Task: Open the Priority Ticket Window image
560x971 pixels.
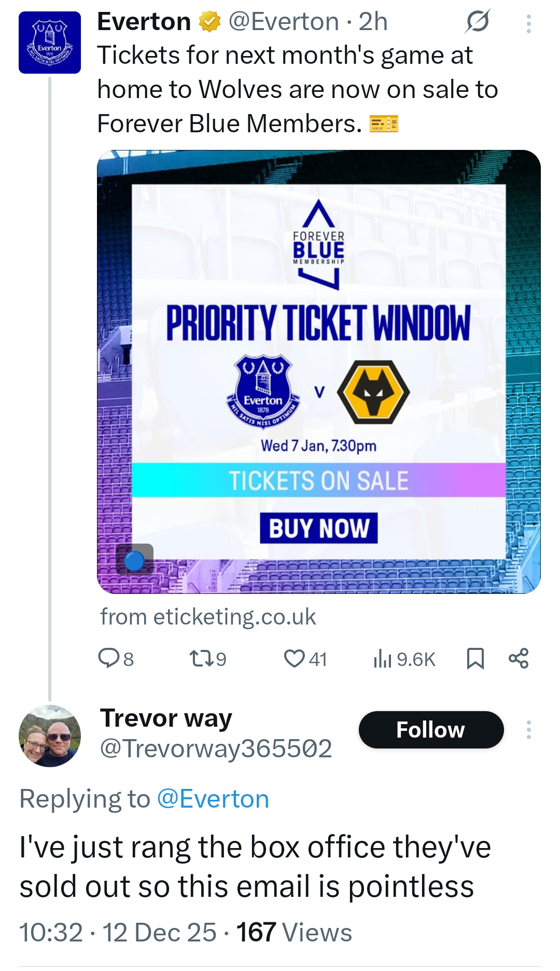Action: 319,371
